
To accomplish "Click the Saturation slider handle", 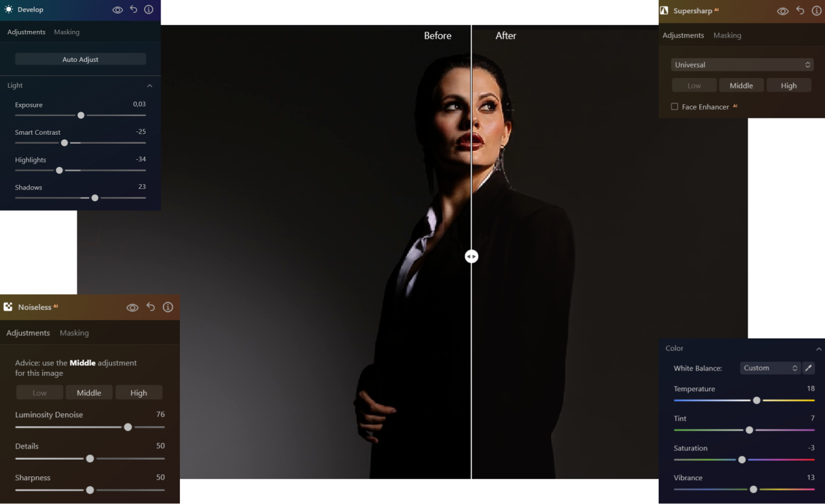I will (742, 460).
